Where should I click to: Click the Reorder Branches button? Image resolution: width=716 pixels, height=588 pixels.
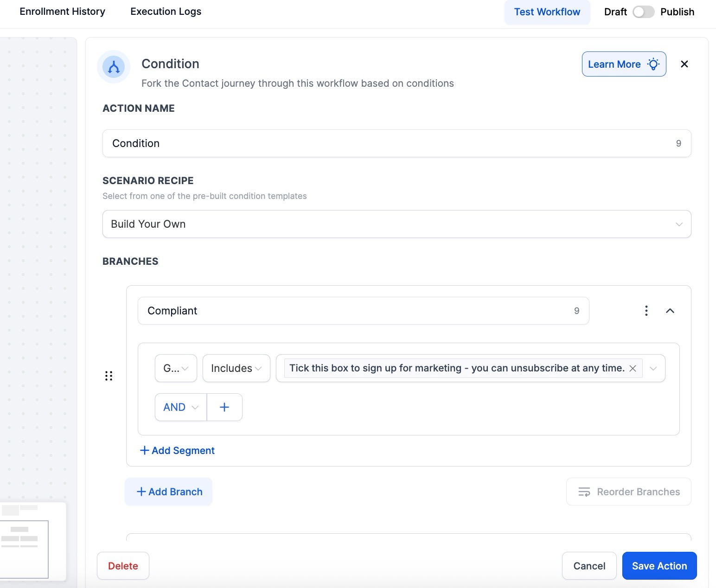pos(628,492)
